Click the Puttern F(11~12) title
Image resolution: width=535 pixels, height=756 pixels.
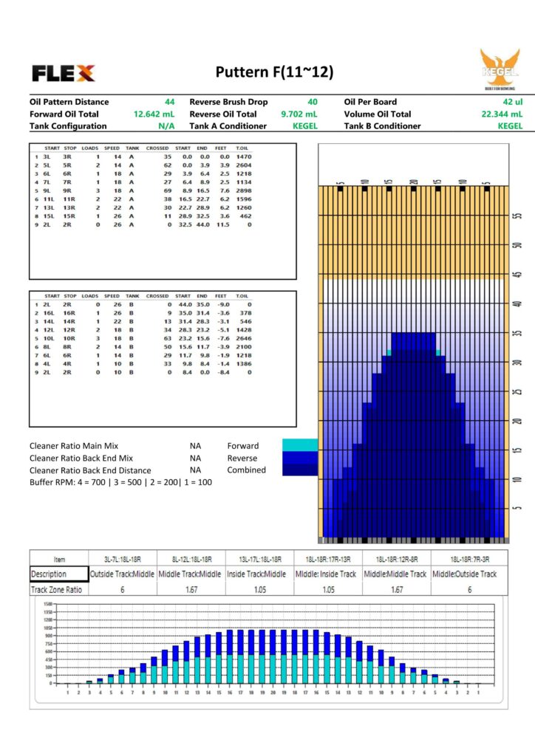[x=274, y=72]
